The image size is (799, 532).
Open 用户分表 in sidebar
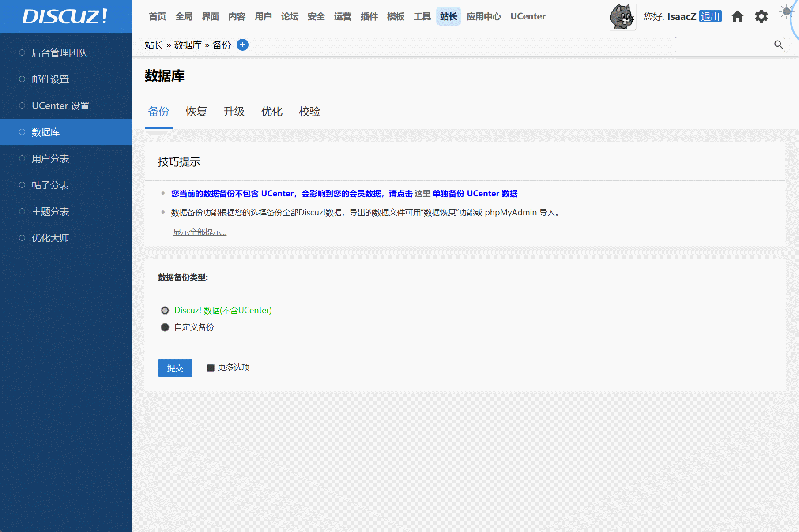coord(66,158)
